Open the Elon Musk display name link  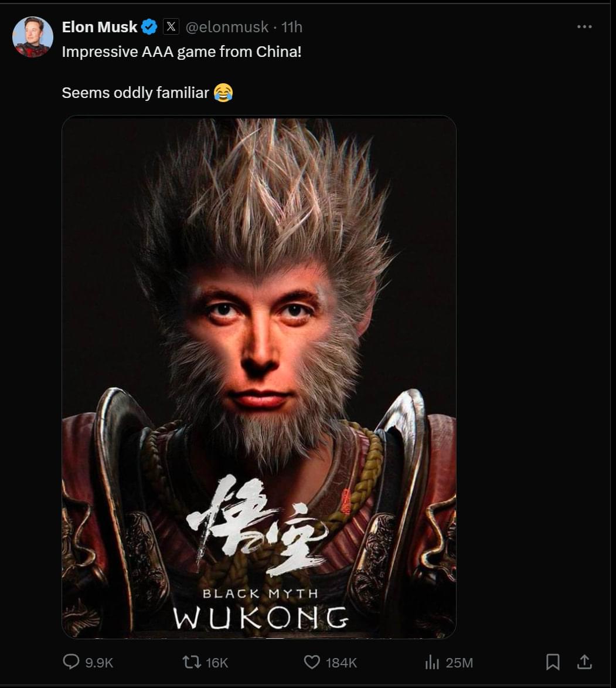tap(100, 27)
